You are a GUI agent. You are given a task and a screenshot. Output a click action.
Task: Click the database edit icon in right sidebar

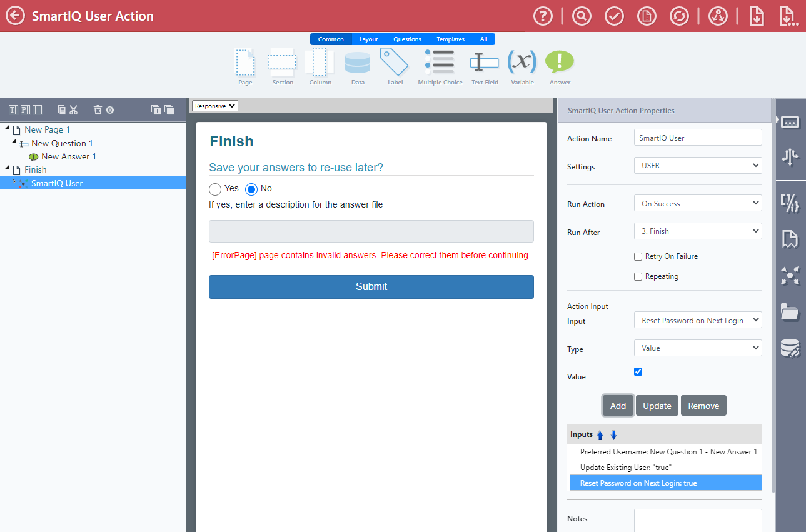click(x=790, y=348)
